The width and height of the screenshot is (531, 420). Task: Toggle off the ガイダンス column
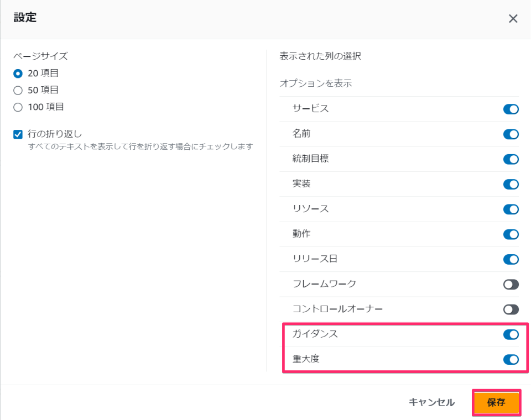coord(511,334)
